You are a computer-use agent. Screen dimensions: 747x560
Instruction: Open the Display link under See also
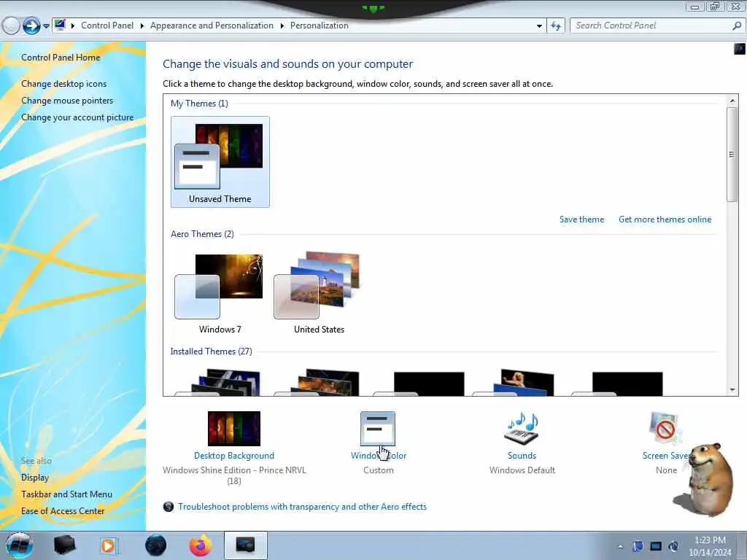35,478
